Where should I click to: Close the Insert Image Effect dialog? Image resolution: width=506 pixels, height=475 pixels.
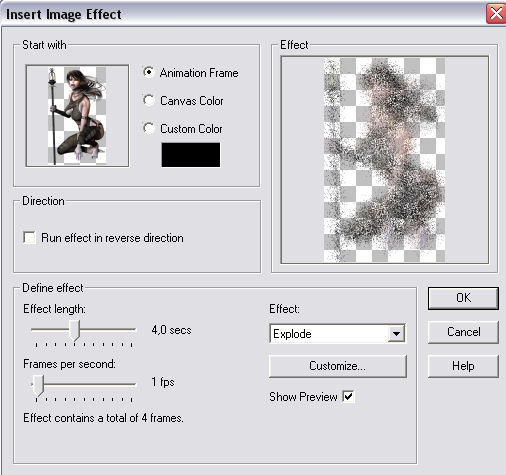[496, 14]
